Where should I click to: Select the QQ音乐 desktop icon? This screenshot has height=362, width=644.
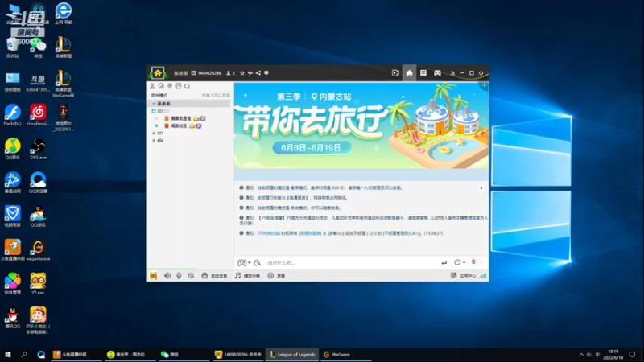[13, 149]
